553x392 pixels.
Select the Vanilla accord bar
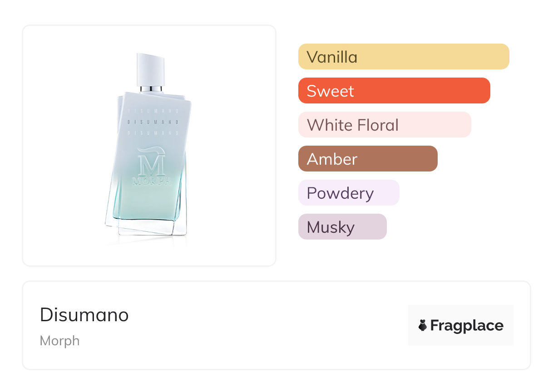coord(403,57)
